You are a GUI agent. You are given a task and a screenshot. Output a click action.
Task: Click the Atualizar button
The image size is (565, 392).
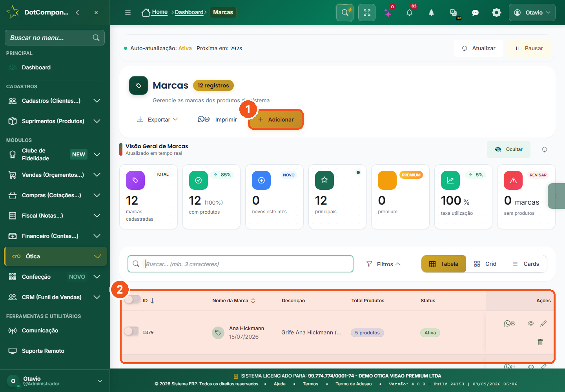[478, 48]
